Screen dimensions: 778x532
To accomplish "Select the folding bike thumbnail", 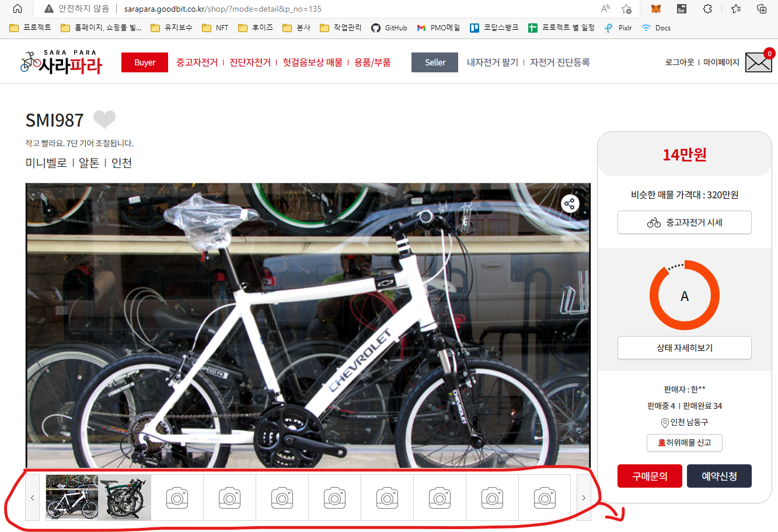I will point(124,498).
